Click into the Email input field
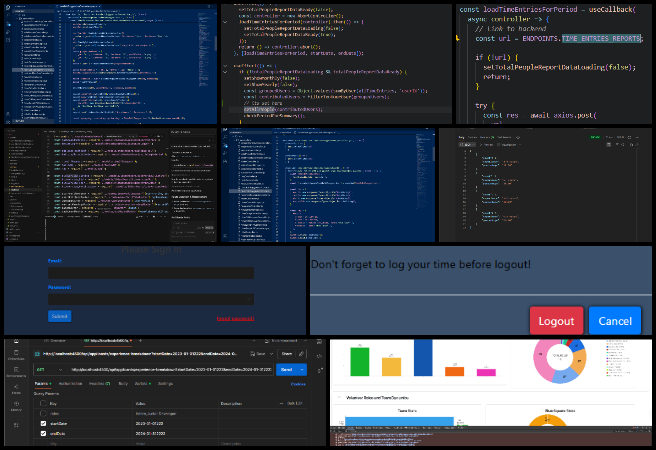Image resolution: width=656 pixels, height=450 pixels. click(x=150, y=273)
